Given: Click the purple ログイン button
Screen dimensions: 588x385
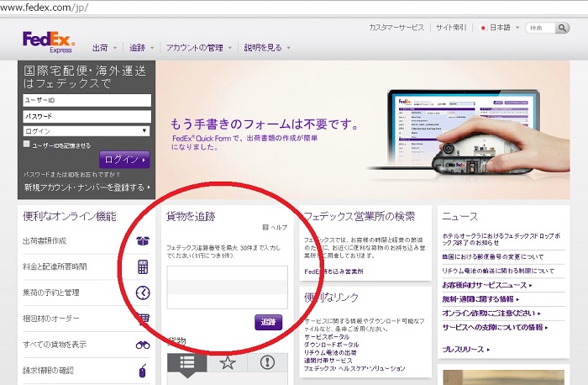Looking at the screenshot, I should pyautogui.click(x=124, y=160).
